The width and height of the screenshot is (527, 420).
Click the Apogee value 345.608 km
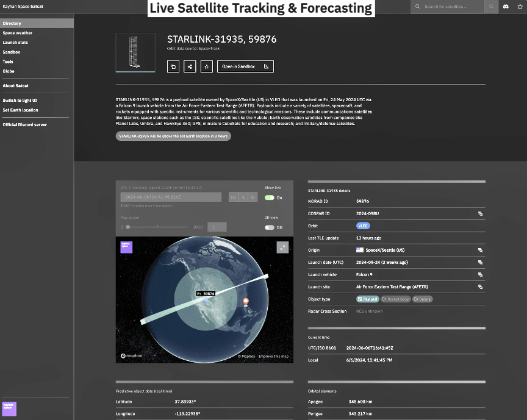[x=360, y=402]
